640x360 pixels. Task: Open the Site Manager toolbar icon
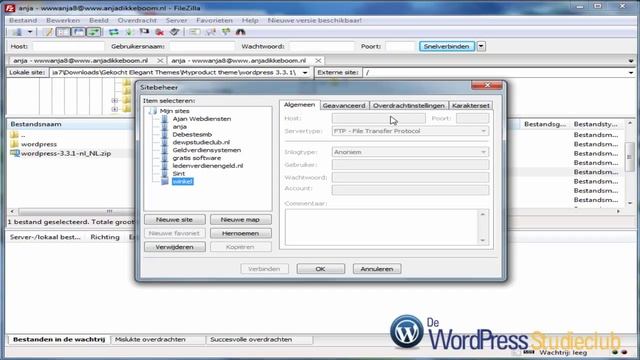tap(17, 32)
